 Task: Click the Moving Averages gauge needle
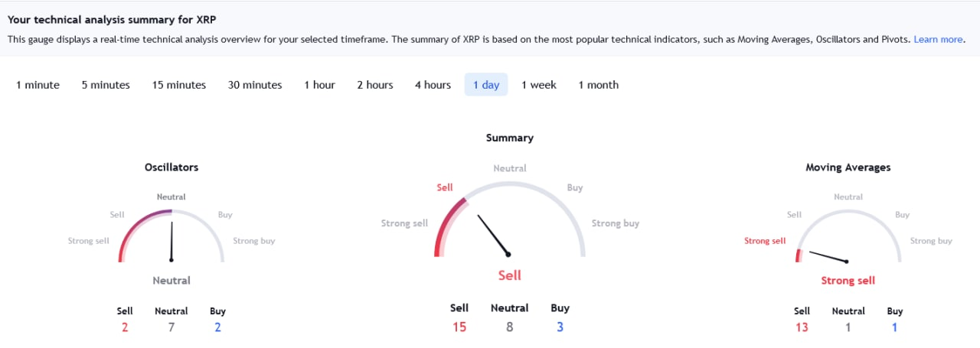click(828, 256)
